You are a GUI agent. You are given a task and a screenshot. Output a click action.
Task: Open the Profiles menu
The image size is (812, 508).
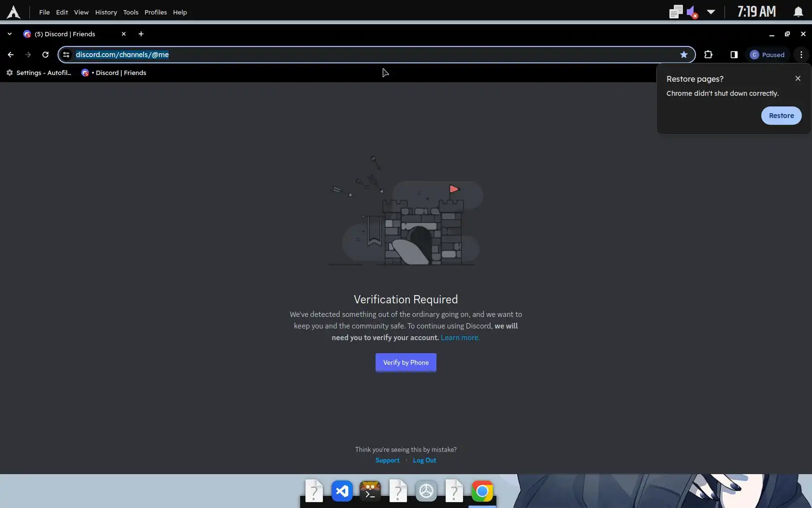(156, 12)
